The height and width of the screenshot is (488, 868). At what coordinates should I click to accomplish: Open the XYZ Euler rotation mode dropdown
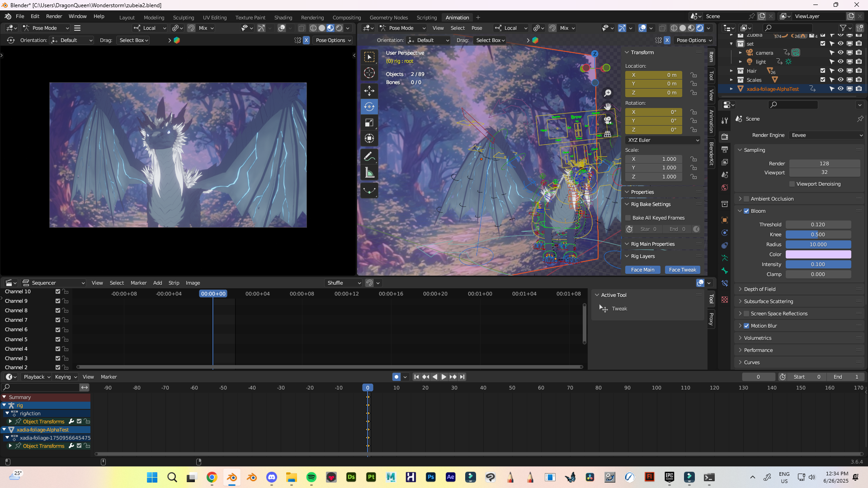(x=663, y=140)
